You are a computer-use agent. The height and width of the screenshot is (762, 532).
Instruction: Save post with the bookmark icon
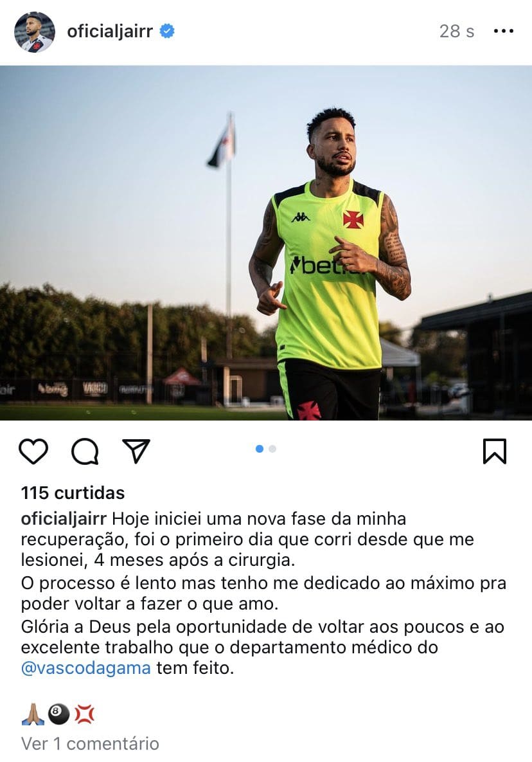pos(495,451)
